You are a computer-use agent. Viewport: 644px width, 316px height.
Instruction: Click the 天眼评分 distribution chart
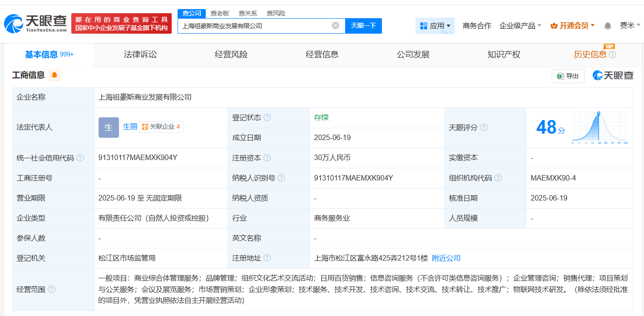click(599, 128)
